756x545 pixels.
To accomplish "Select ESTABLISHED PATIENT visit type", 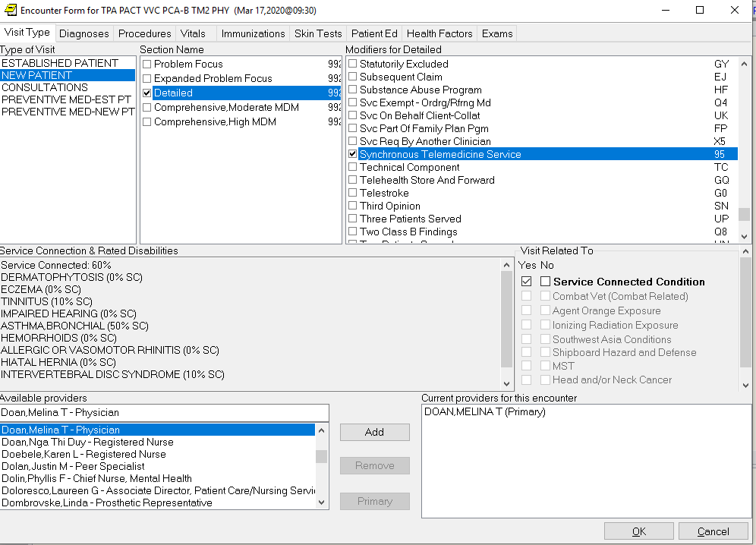I will click(x=60, y=63).
